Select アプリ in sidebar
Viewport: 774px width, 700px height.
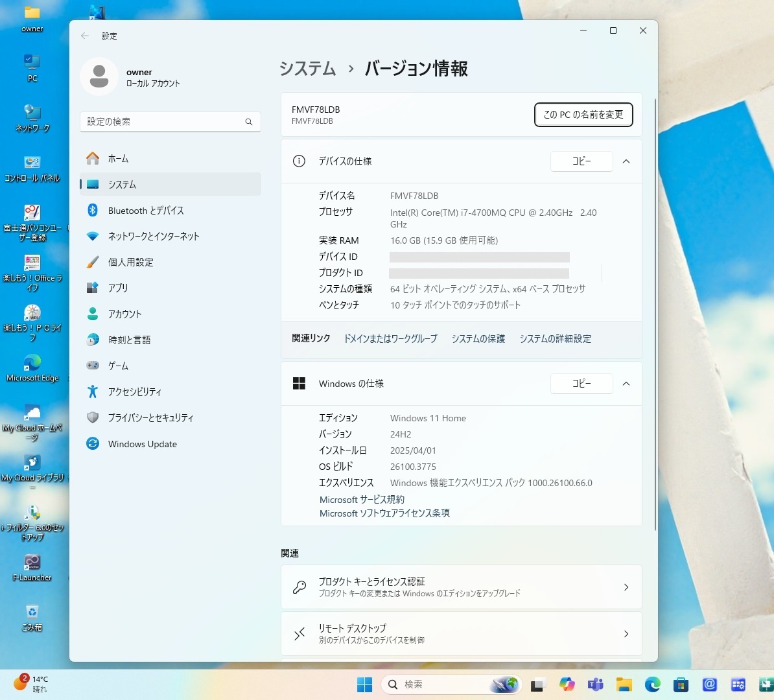tap(170, 288)
